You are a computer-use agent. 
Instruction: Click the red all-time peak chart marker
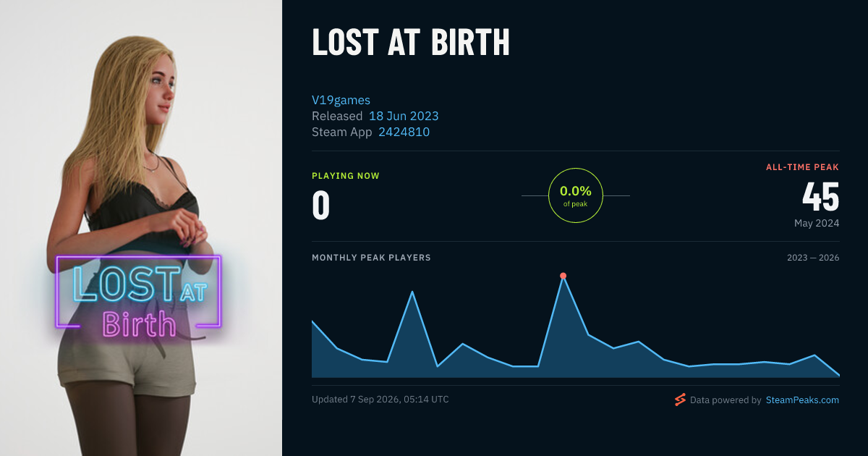pyautogui.click(x=563, y=276)
